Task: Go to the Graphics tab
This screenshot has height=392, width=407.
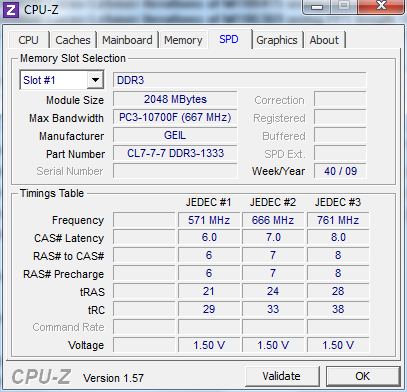Action: pyautogui.click(x=277, y=40)
